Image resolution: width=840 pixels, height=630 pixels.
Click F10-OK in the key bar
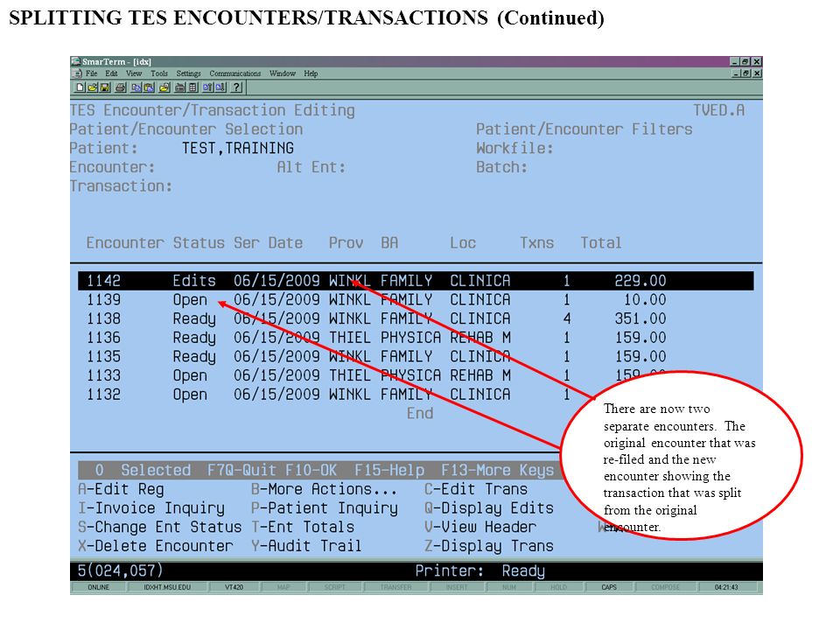pyautogui.click(x=311, y=471)
